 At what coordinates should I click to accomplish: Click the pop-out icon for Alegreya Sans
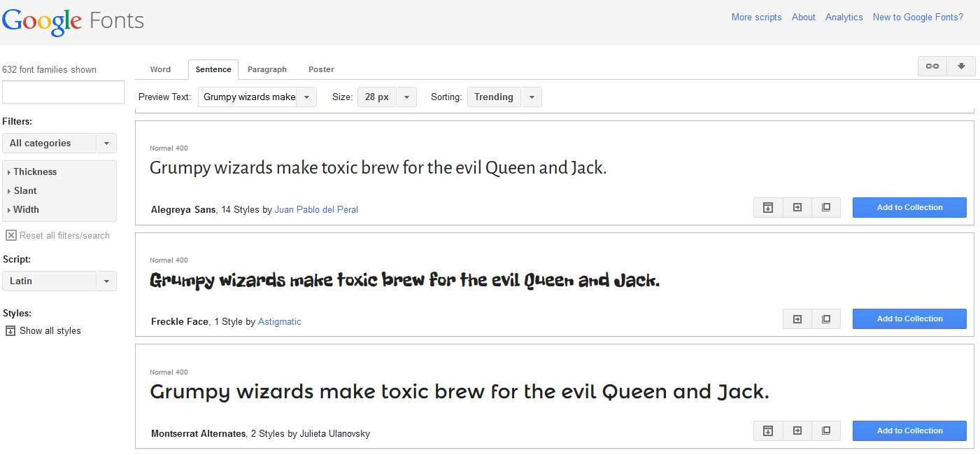pyautogui.click(x=826, y=207)
